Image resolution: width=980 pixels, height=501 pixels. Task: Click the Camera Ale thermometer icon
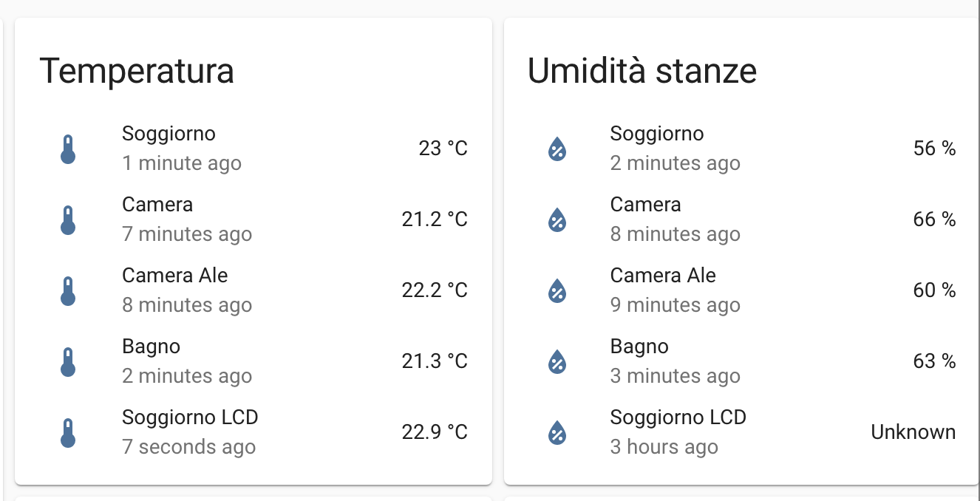[x=67, y=289]
